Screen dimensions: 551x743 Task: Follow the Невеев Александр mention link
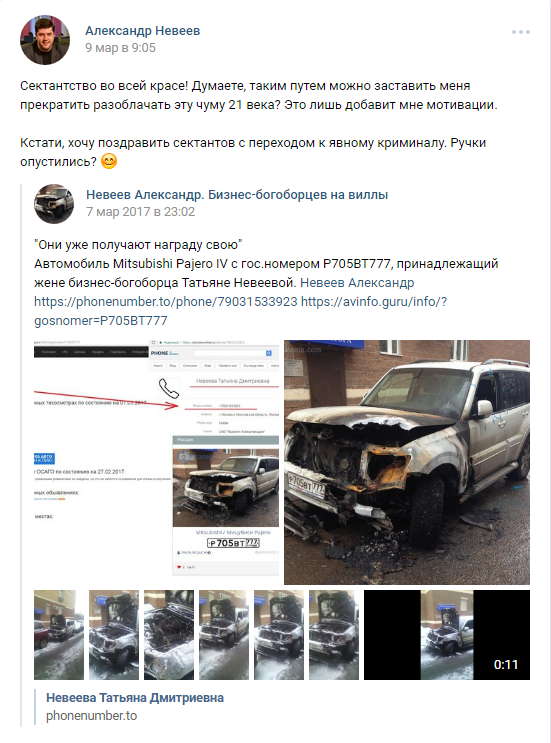coord(357,283)
